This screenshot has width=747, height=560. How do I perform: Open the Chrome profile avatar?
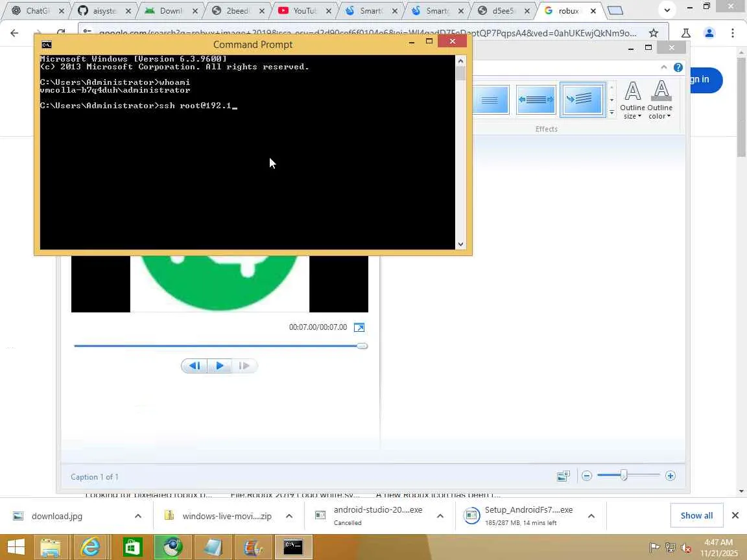(x=709, y=33)
